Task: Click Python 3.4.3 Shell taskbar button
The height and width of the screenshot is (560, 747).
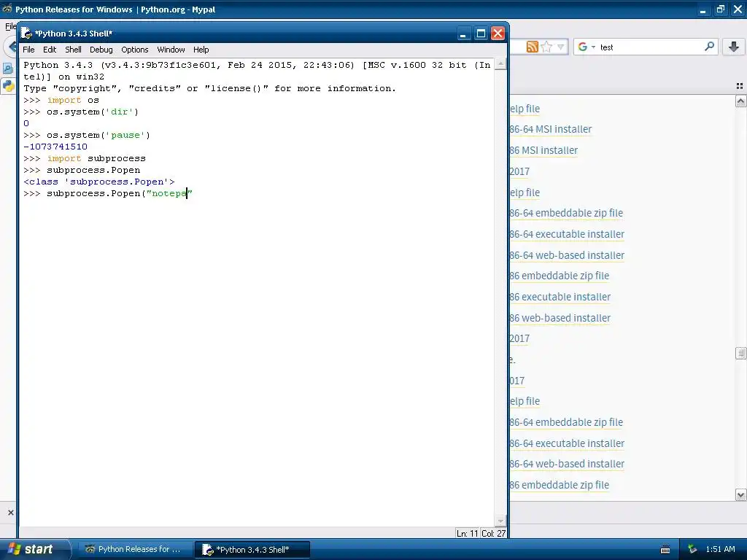Action: (252, 550)
